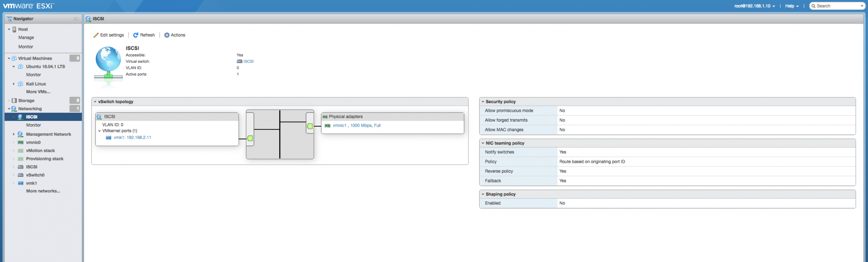The height and width of the screenshot is (262, 868).
Task: Click the Storage icon in Navigator
Action: [x=14, y=101]
